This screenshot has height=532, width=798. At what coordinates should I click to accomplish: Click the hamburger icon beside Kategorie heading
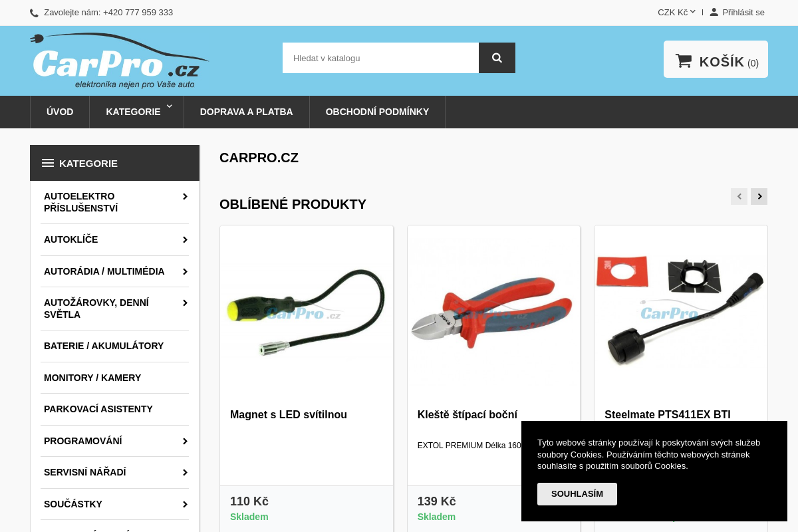pyautogui.click(x=48, y=163)
